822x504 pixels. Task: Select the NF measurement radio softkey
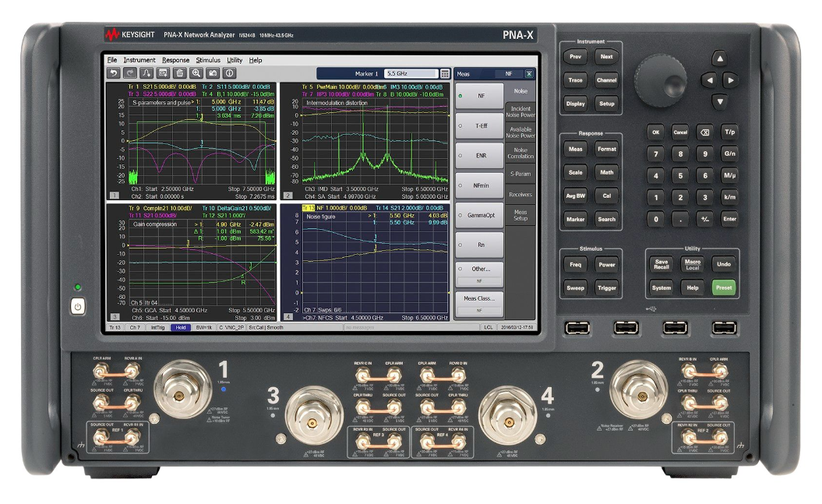click(480, 96)
